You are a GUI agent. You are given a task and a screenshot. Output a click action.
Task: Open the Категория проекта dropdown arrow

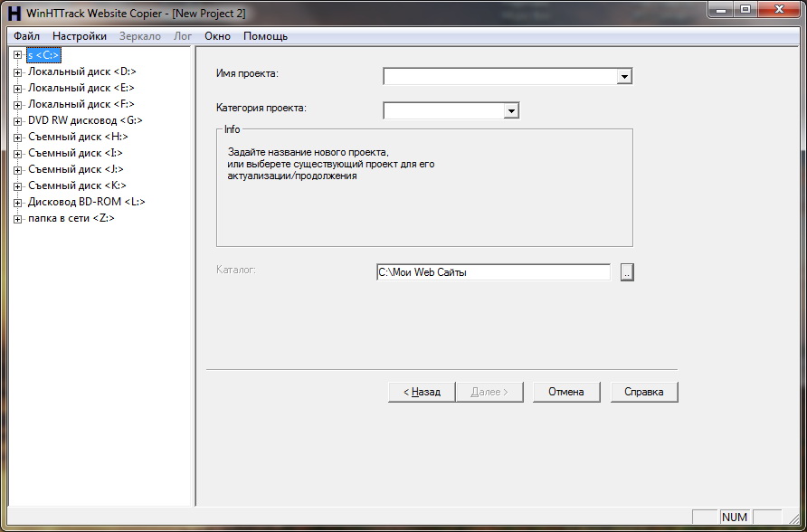click(x=511, y=110)
